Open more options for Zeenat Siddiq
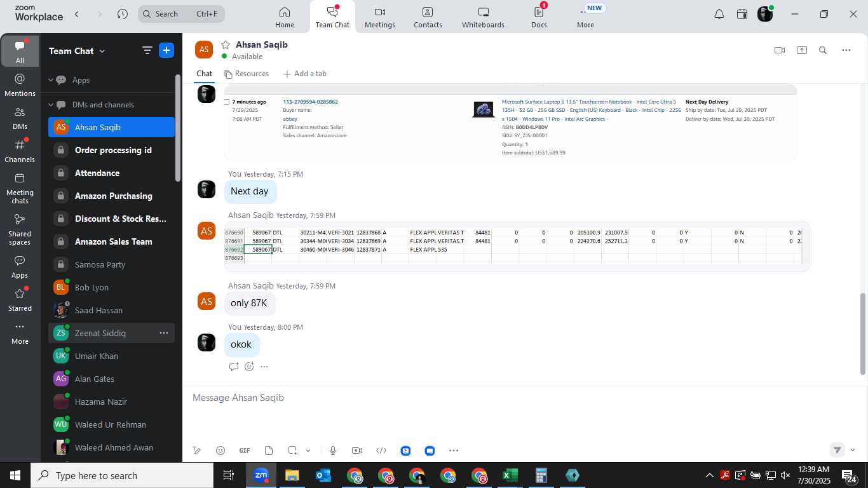Viewport: 868px width, 488px height. [163, 333]
